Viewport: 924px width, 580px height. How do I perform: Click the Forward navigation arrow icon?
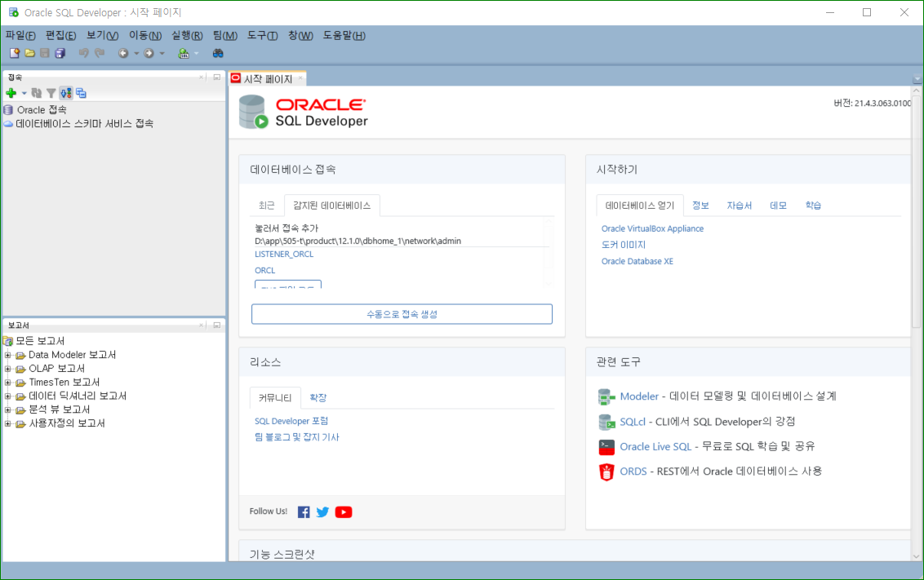pyautogui.click(x=149, y=54)
